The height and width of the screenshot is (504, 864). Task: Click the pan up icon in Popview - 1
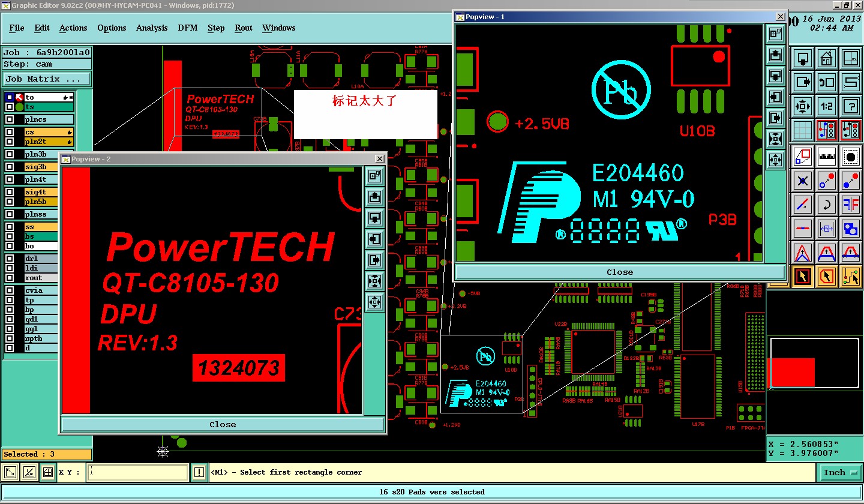point(776,55)
